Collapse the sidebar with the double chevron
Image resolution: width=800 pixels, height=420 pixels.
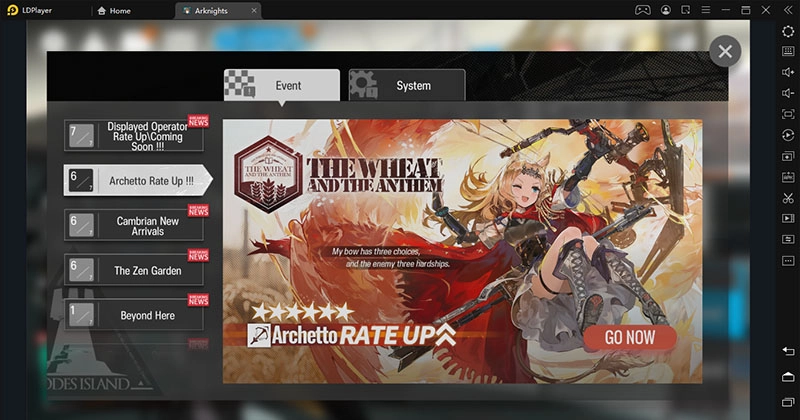788,10
